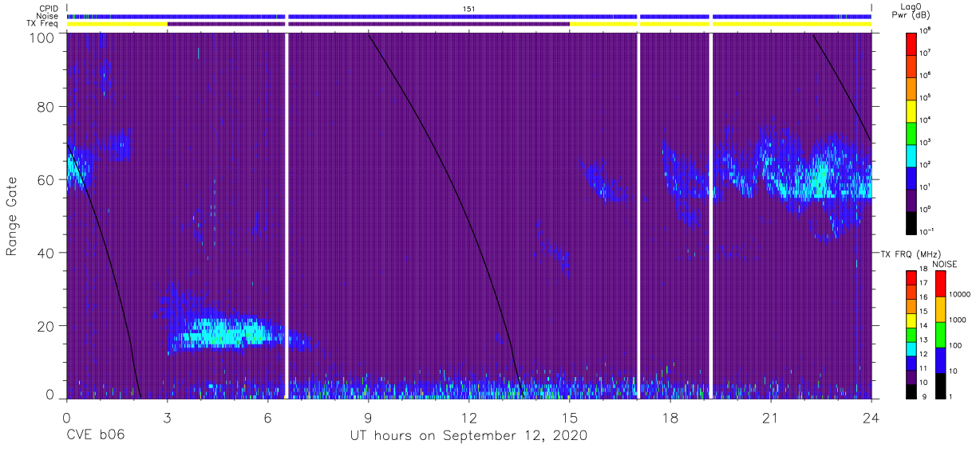980x452 pixels.
Task: Select UT hour axis tick label 15
Action: pos(570,418)
